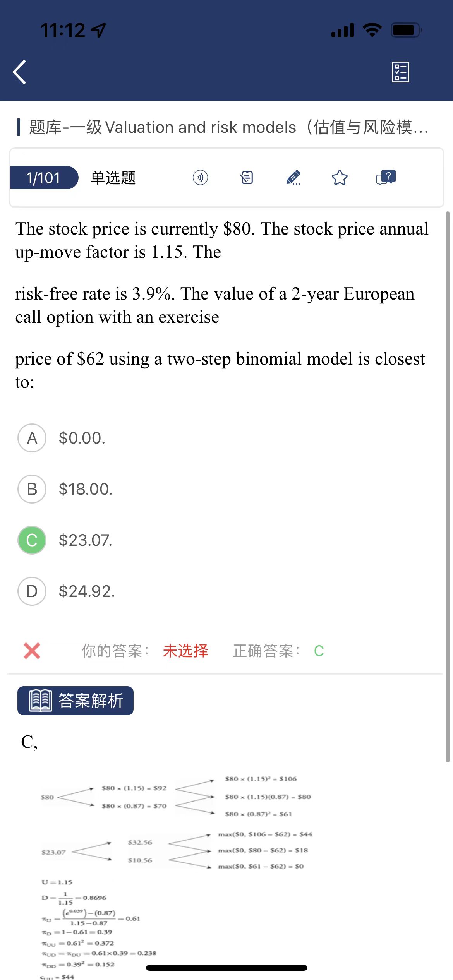This screenshot has height=980, width=453.
Task: Tap the red wrong-answer X mark
Action: pos(32,651)
